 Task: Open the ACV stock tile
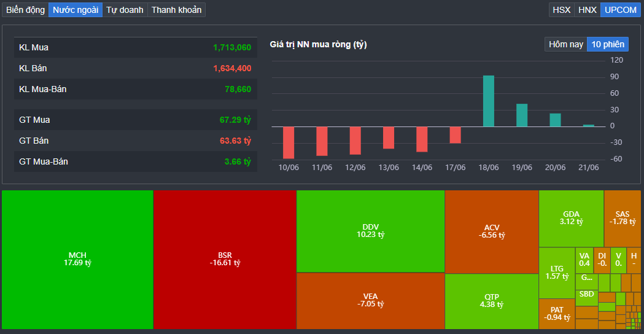[x=492, y=231]
